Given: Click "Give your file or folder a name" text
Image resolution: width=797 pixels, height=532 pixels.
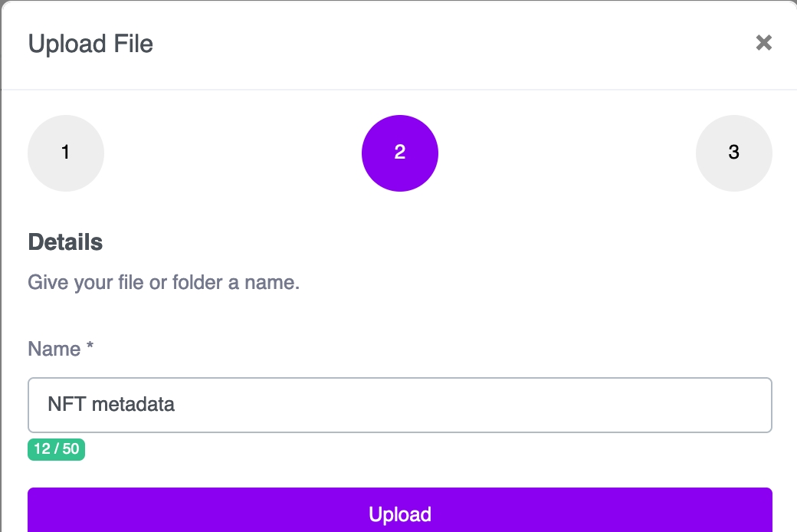Looking at the screenshot, I should click(x=163, y=283).
